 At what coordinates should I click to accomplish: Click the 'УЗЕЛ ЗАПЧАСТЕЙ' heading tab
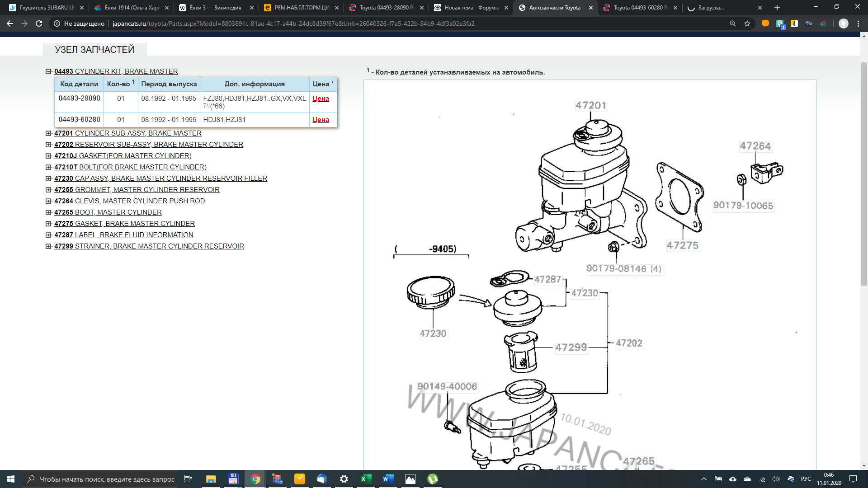click(94, 50)
